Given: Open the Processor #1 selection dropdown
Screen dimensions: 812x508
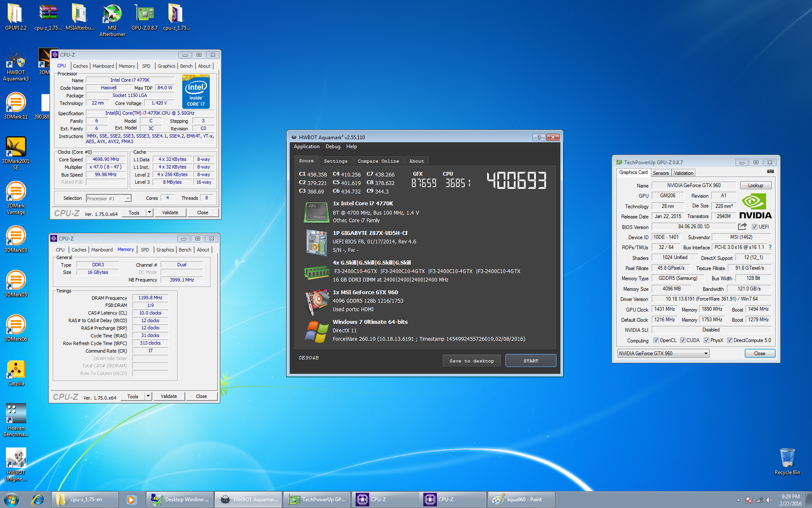Looking at the screenshot, I should (109, 199).
